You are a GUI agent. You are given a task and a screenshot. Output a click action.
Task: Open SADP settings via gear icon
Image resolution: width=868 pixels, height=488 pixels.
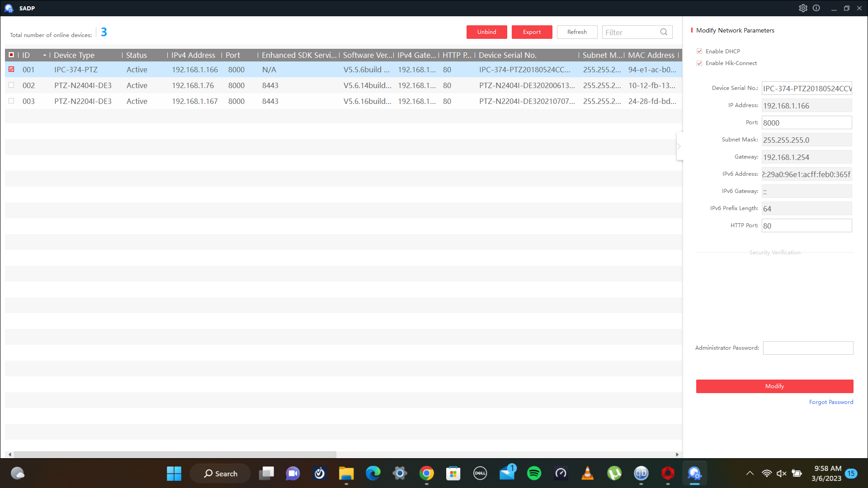tap(803, 8)
